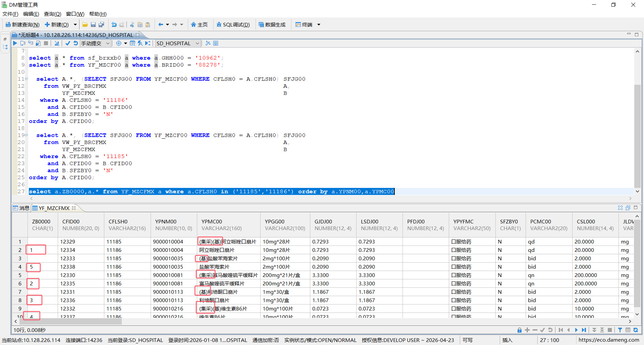The width and height of the screenshot is (644, 345).
Task: Toggle the result set lock icon
Action: point(519,330)
